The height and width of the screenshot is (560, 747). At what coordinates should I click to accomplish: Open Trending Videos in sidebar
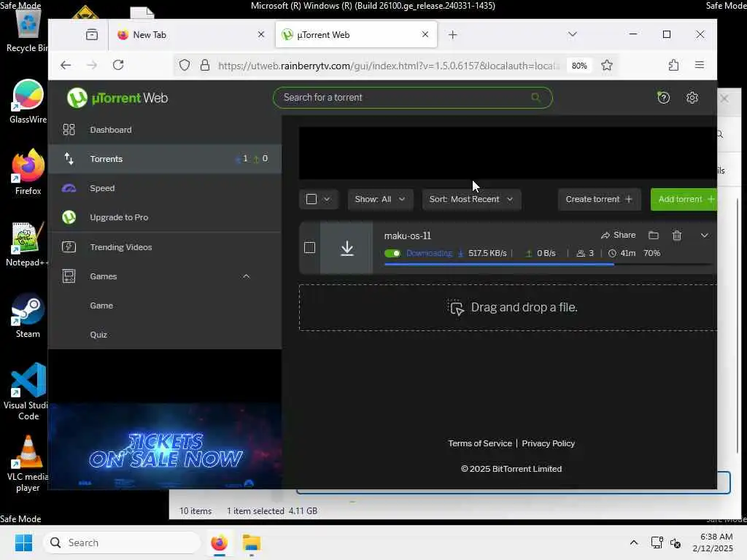coord(165,246)
